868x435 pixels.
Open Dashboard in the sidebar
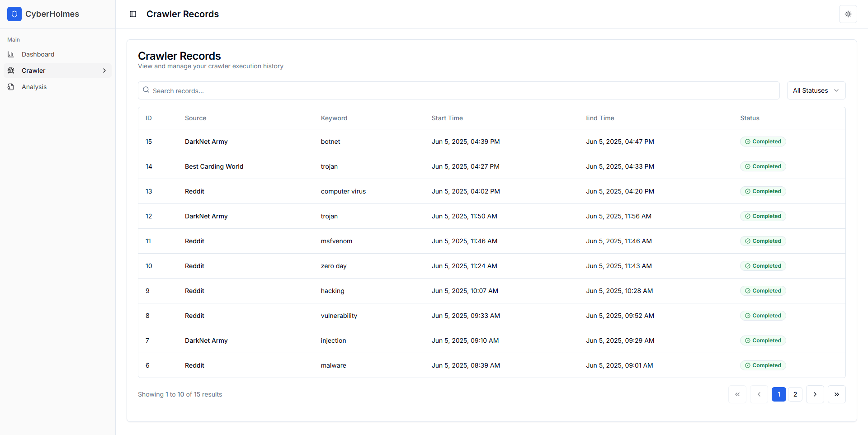point(57,54)
